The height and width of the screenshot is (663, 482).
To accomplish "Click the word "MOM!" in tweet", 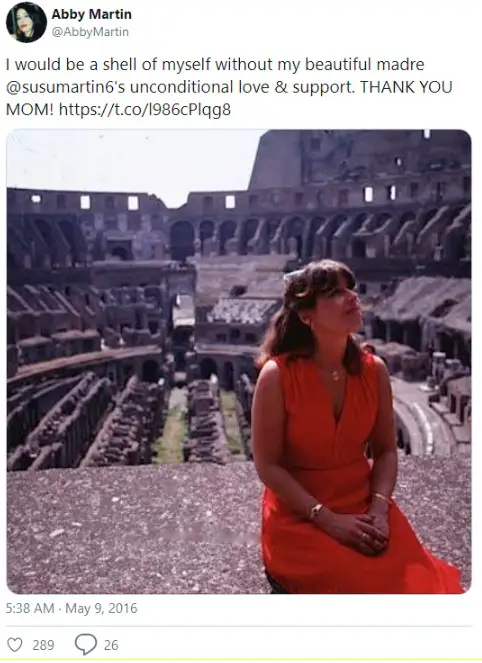I will point(30,110).
